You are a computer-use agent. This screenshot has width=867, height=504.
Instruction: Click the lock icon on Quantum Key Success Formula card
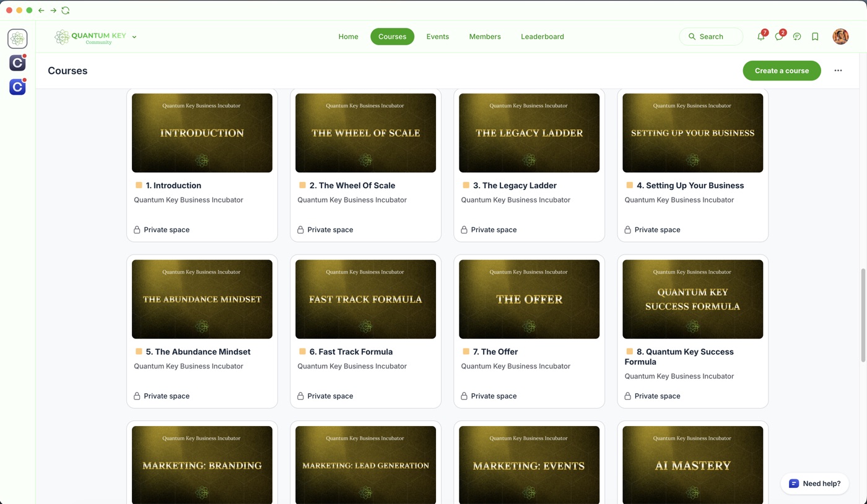pyautogui.click(x=627, y=396)
